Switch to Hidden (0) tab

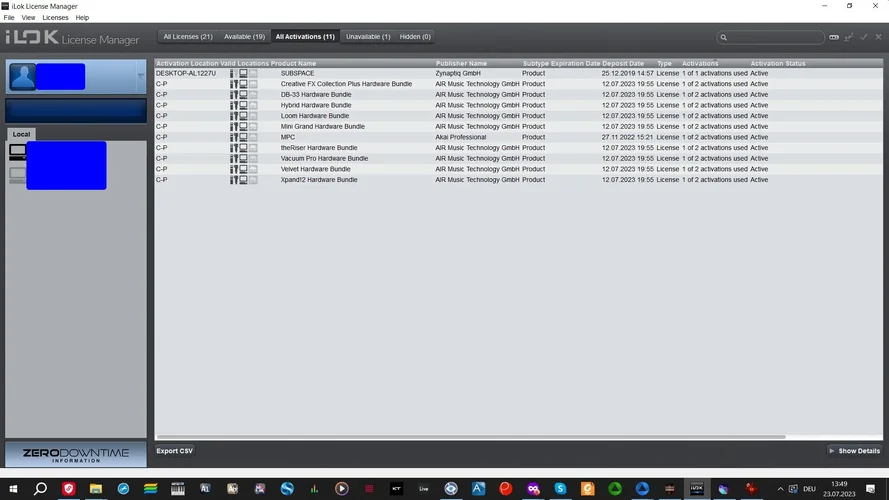coord(415,37)
